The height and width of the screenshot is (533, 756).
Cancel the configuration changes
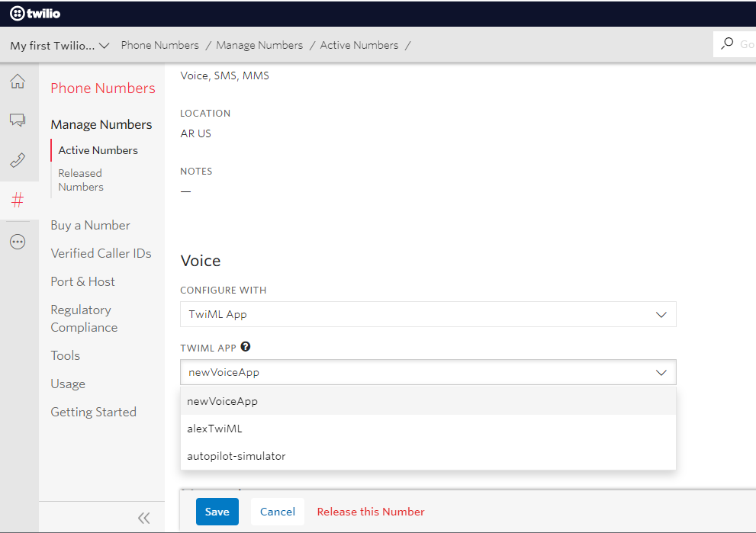point(277,512)
